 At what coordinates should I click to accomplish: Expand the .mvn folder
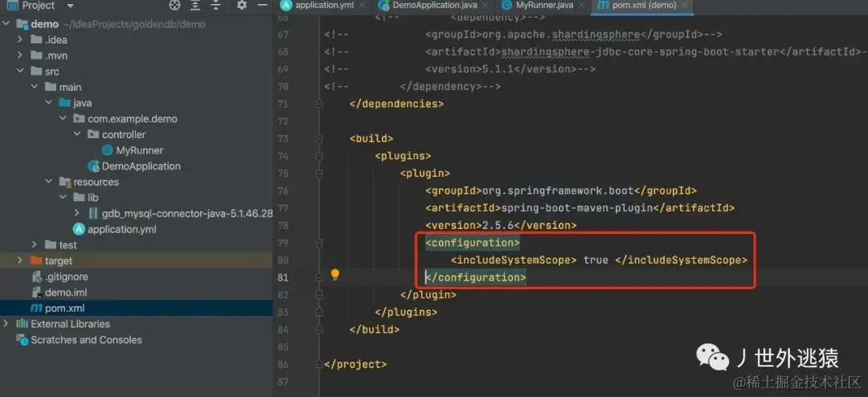20,55
